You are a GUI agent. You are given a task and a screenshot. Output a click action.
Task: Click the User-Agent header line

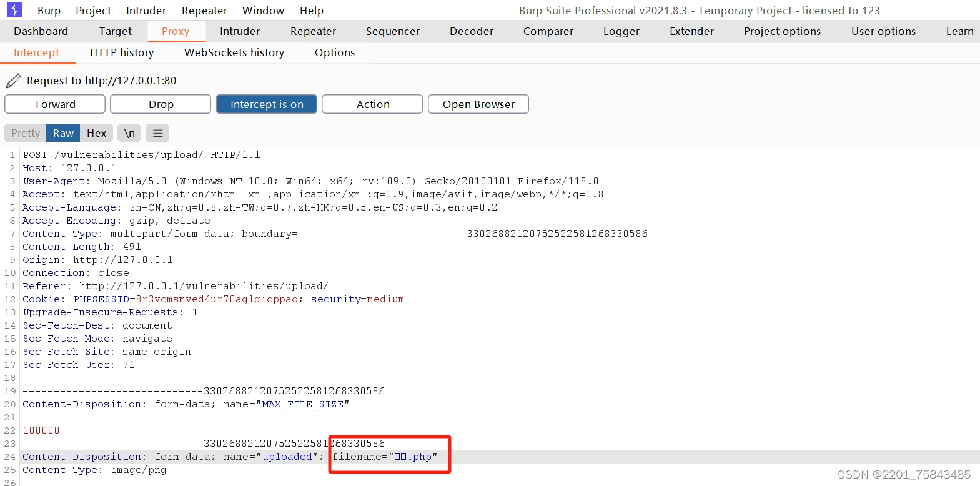[x=310, y=181]
